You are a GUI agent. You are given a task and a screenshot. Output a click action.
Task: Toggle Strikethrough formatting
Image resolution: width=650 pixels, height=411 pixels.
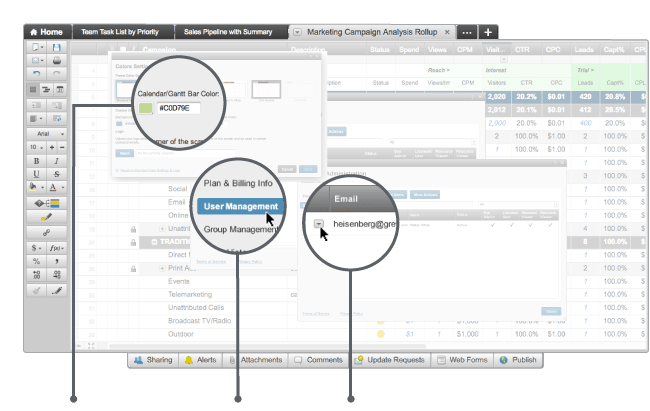pyautogui.click(x=56, y=174)
